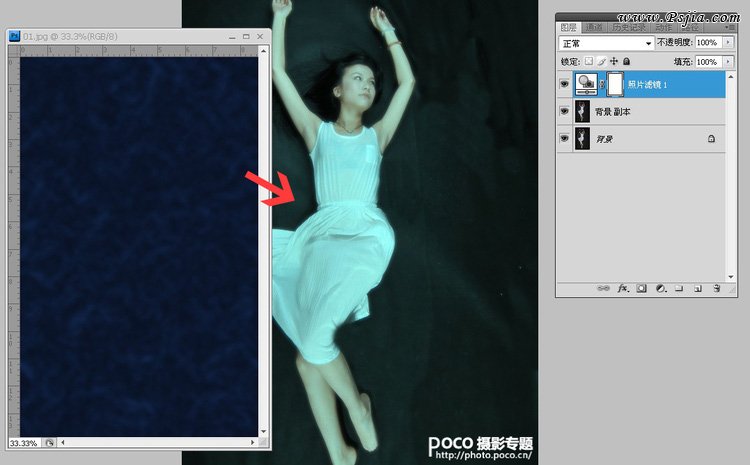The height and width of the screenshot is (465, 750).
Task: Toggle lock transparent pixels option
Action: point(589,62)
